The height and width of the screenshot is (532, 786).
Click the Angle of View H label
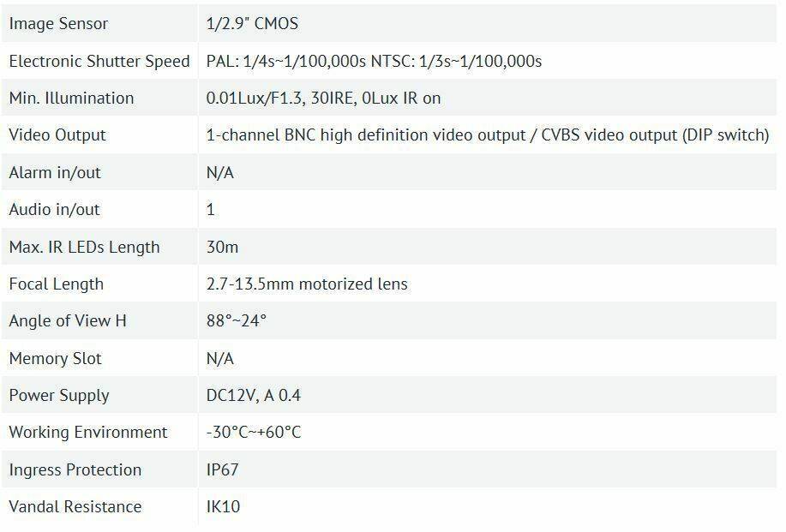[68, 321]
